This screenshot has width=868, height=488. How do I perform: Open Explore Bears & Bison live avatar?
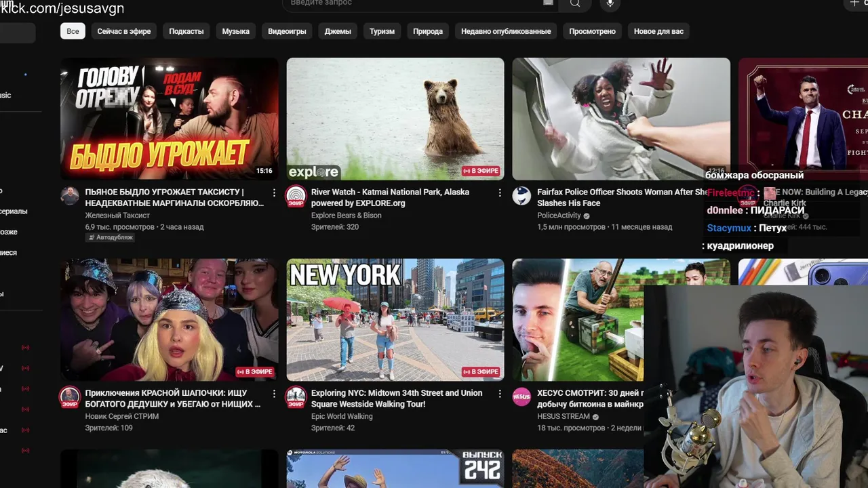296,196
